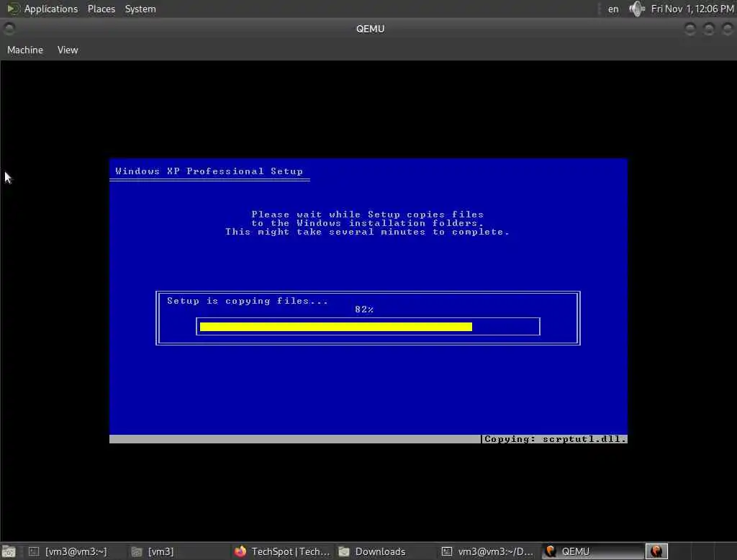Viewport: 737px width, 560px height.
Task: Open the View menu in QEMU
Action: [x=68, y=50]
